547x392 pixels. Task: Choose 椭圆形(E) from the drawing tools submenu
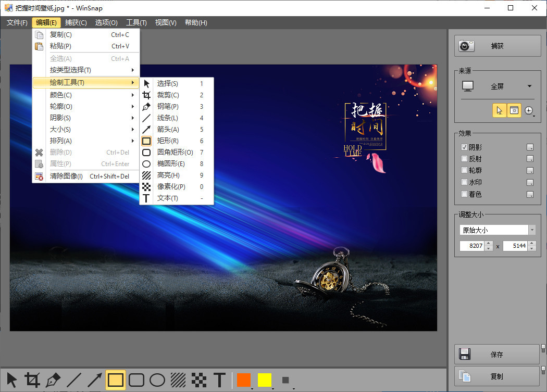coord(171,163)
